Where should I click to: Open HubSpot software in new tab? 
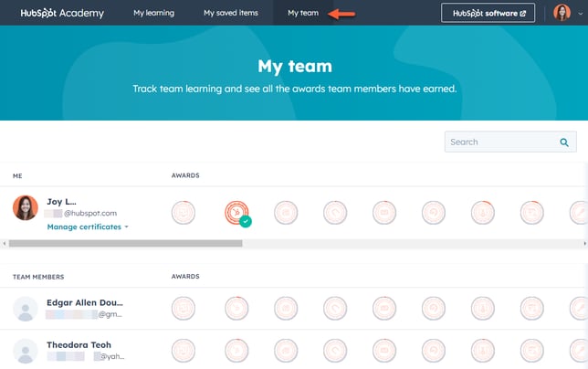point(488,13)
